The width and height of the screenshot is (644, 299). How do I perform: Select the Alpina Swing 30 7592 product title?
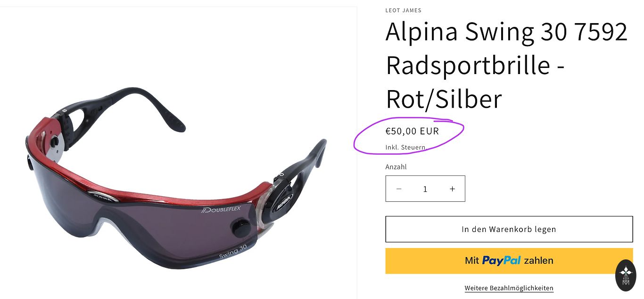pyautogui.click(x=507, y=65)
